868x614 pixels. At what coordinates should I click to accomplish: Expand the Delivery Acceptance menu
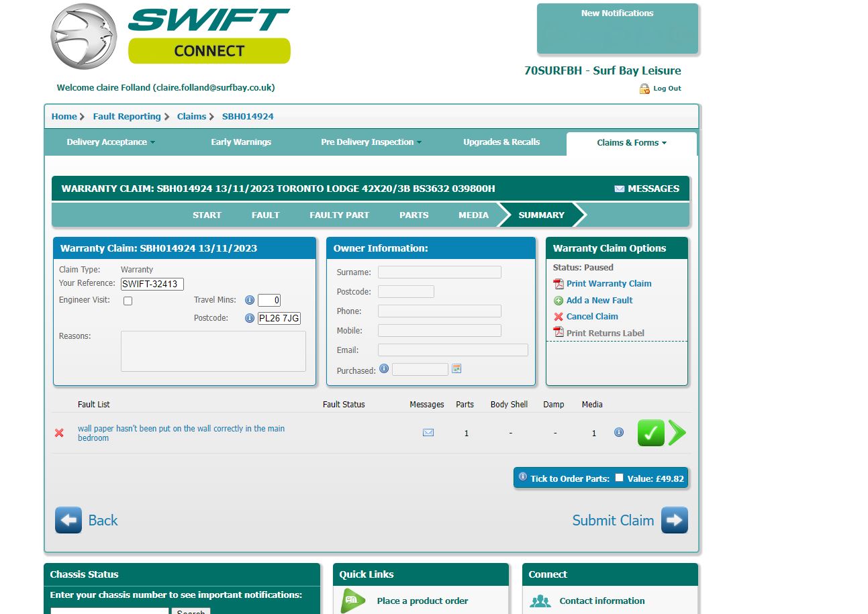[111, 142]
